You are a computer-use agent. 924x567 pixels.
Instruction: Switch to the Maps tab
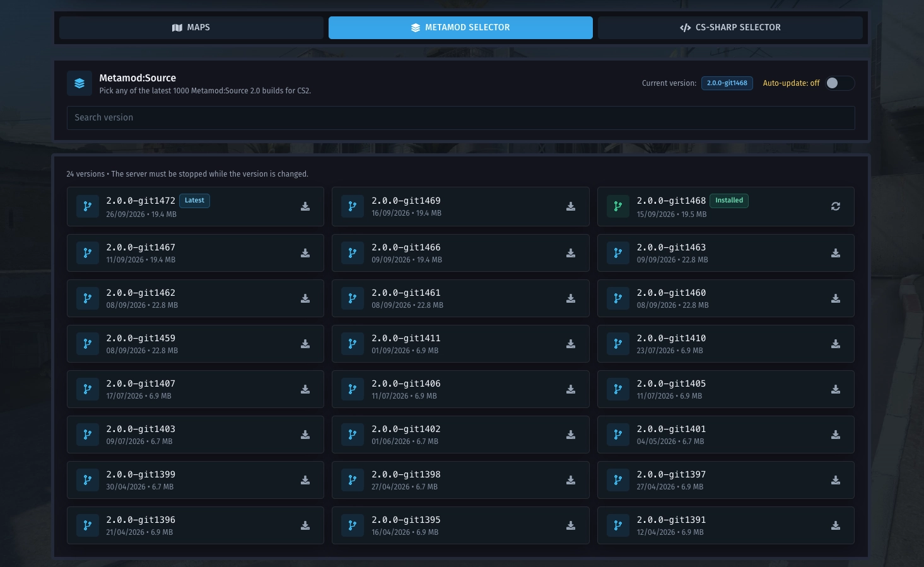[191, 28]
